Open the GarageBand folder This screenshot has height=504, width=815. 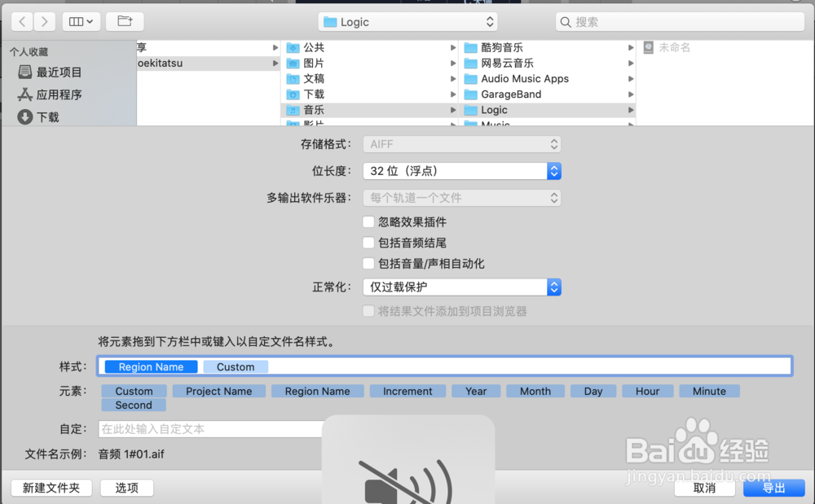tap(548, 94)
